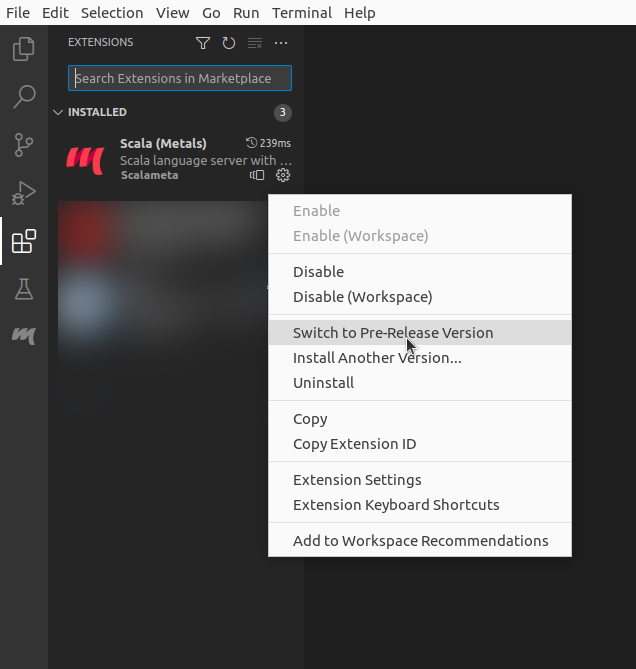Select Switch to Pre-Release Version

(392, 333)
